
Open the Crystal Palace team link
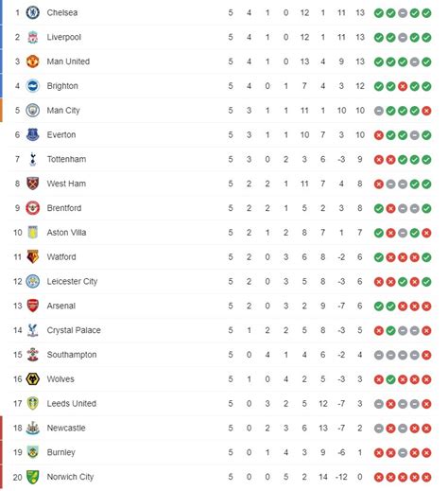(74, 330)
